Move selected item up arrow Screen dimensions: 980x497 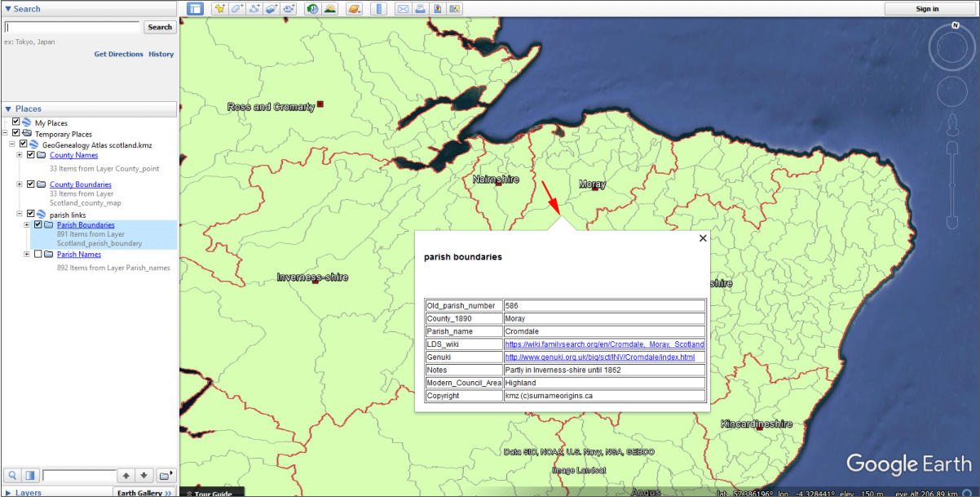click(126, 475)
